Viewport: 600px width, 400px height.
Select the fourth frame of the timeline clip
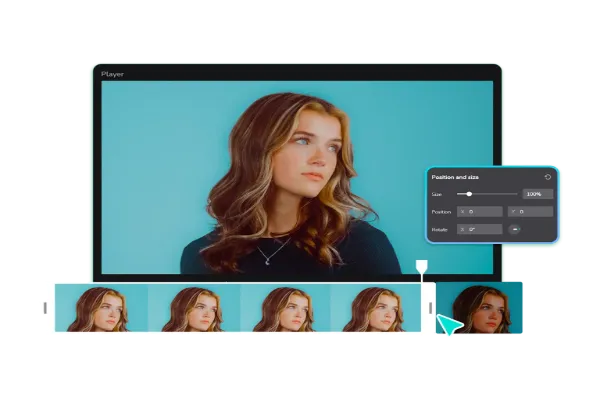375,308
